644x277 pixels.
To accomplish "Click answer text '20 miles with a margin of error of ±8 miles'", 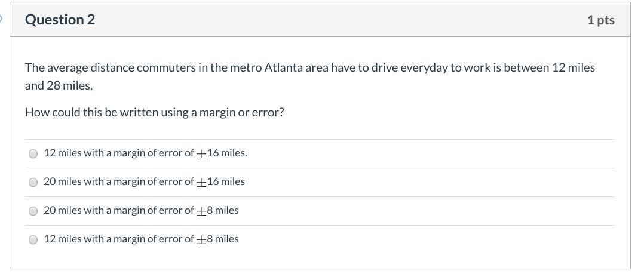I will pyautogui.click(x=141, y=211).
